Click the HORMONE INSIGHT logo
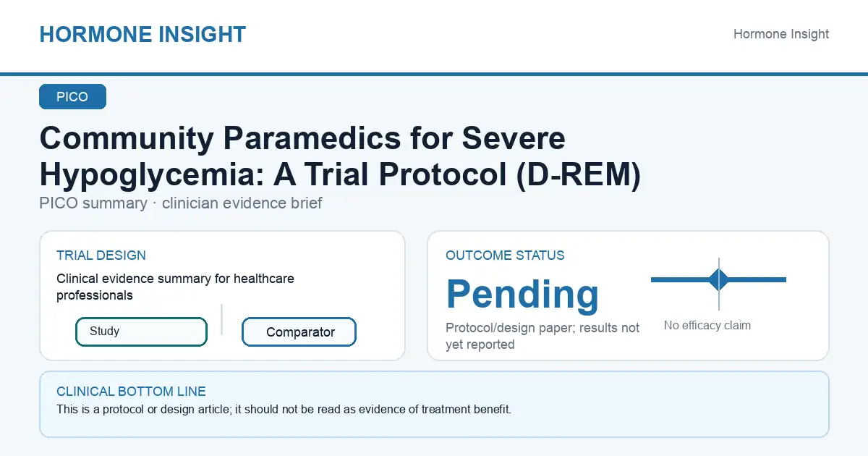Image resolution: width=868 pixels, height=456 pixels. pos(142,34)
